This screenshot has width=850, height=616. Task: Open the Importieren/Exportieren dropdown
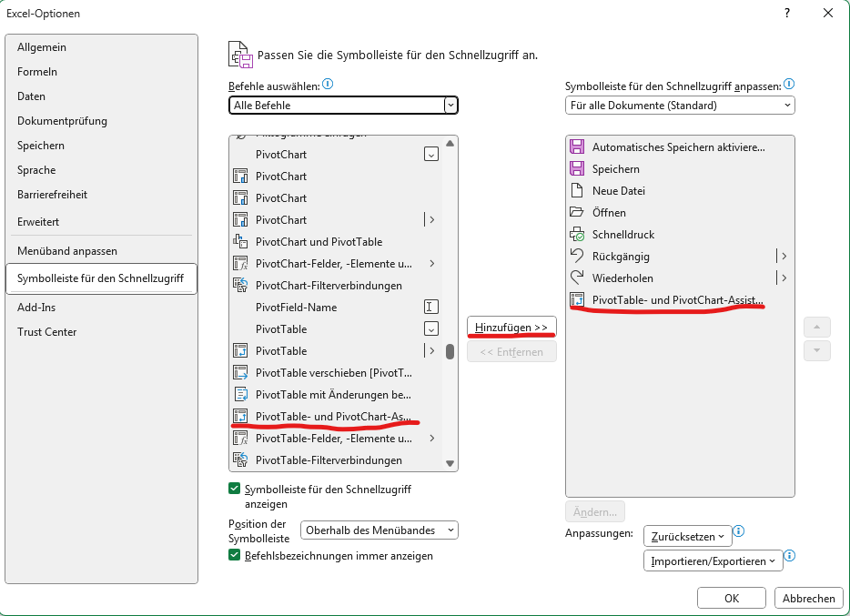(x=713, y=561)
